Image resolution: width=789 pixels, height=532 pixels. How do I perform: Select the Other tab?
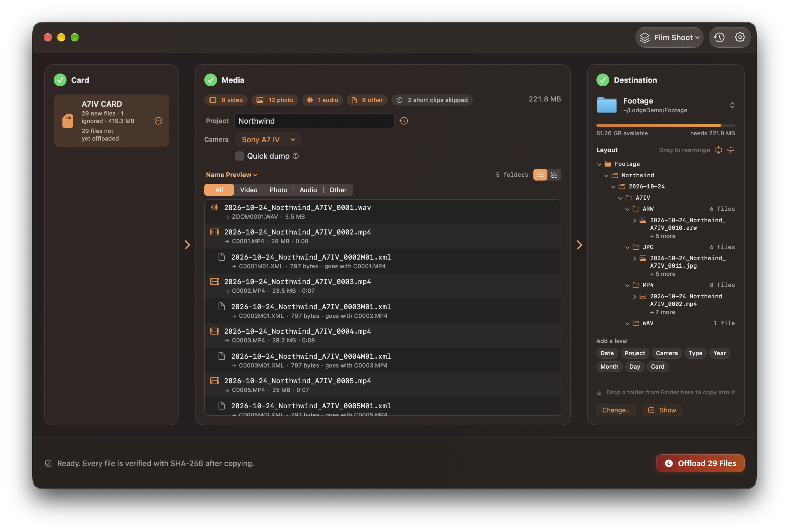(x=338, y=190)
